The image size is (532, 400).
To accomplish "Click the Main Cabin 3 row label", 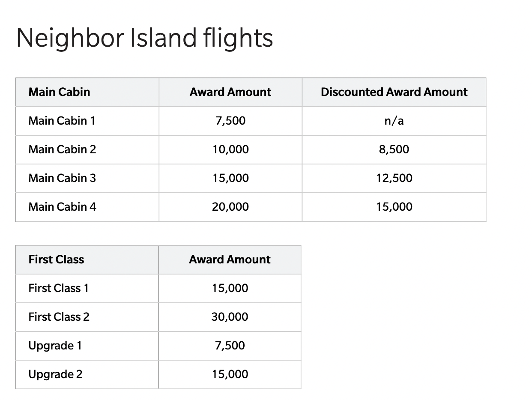I will pyautogui.click(x=62, y=178).
